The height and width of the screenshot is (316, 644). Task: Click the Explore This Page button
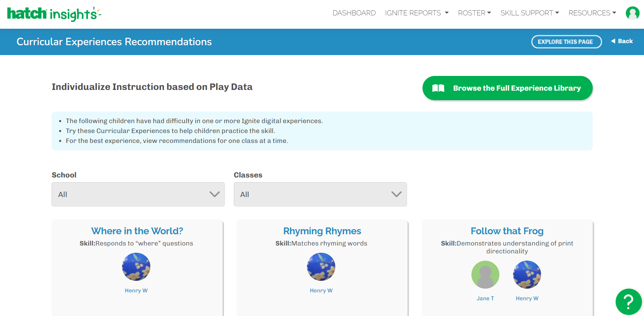566,42
